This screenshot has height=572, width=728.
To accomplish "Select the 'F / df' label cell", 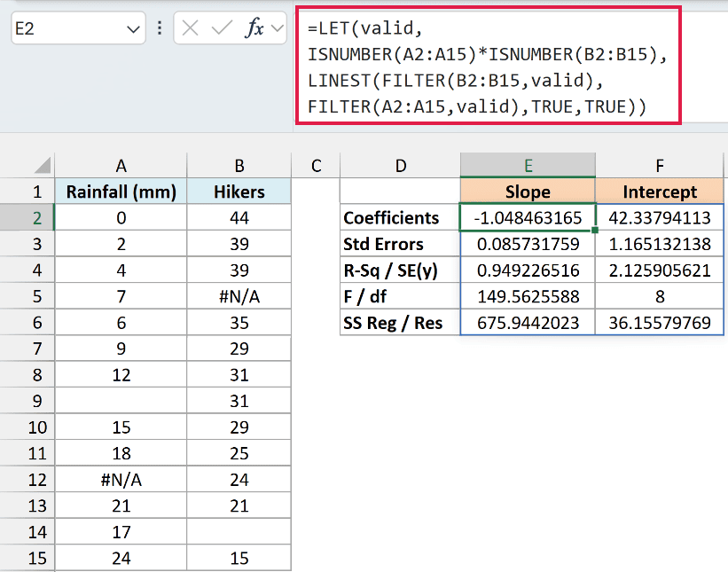I will point(400,296).
